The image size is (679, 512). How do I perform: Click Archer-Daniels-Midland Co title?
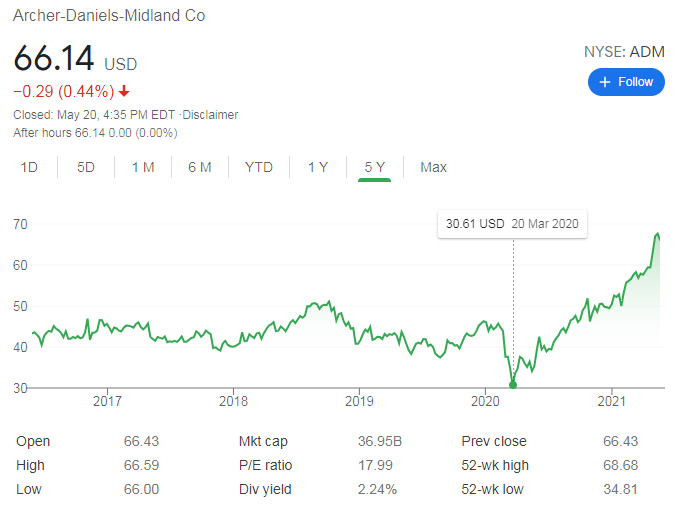click(109, 16)
